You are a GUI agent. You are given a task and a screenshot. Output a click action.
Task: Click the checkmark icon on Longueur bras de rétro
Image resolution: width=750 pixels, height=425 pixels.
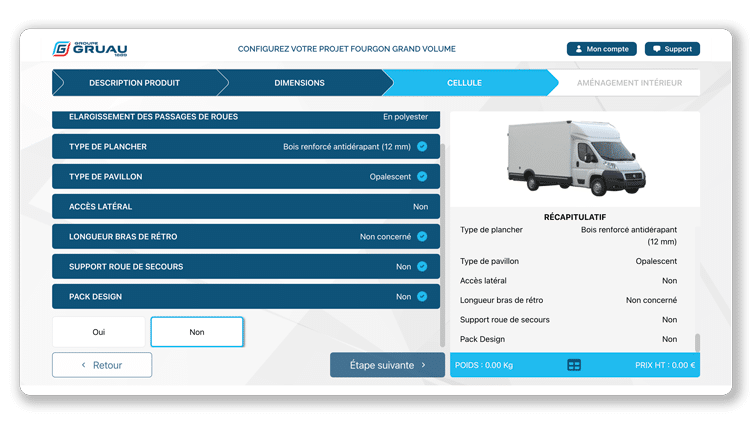pyautogui.click(x=422, y=237)
